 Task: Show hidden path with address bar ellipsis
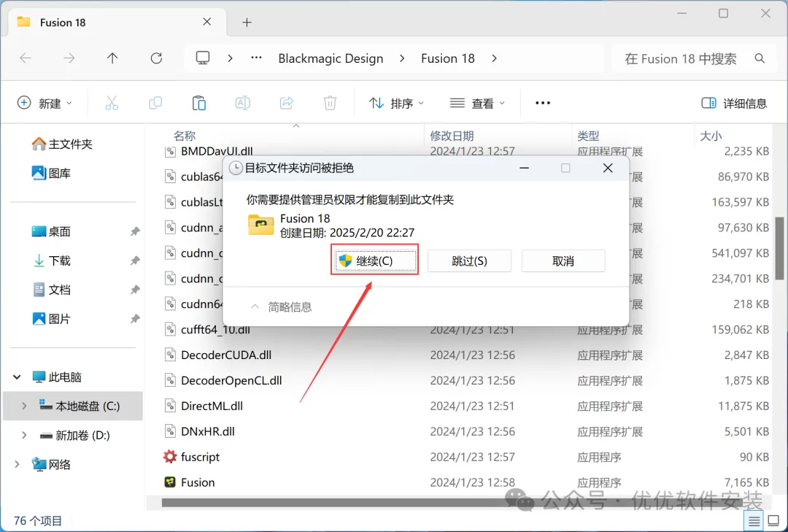[256, 58]
